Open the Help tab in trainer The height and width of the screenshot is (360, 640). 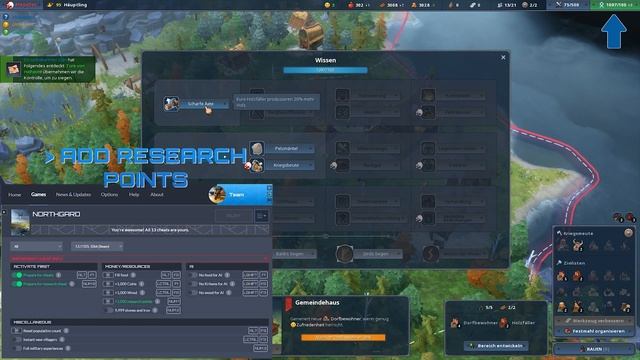134,195
